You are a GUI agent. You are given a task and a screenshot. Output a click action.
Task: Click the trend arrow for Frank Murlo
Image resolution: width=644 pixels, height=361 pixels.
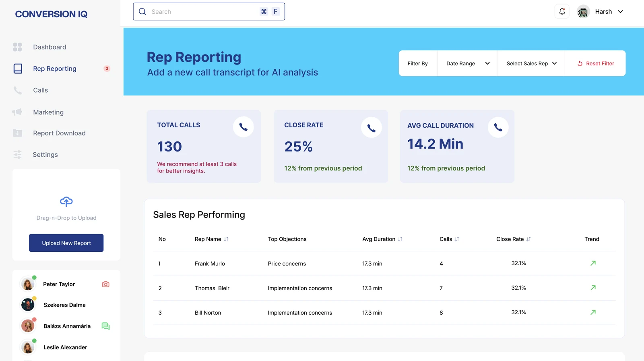click(x=593, y=263)
